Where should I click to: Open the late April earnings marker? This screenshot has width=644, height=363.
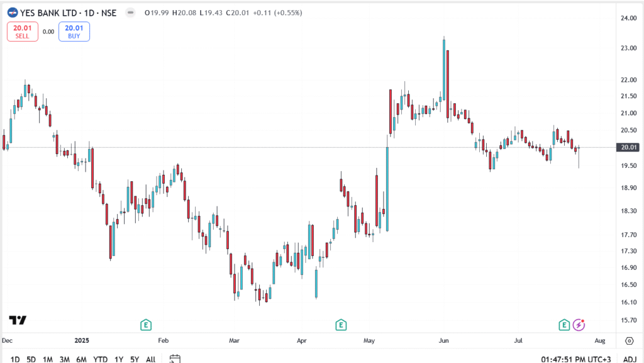click(341, 325)
